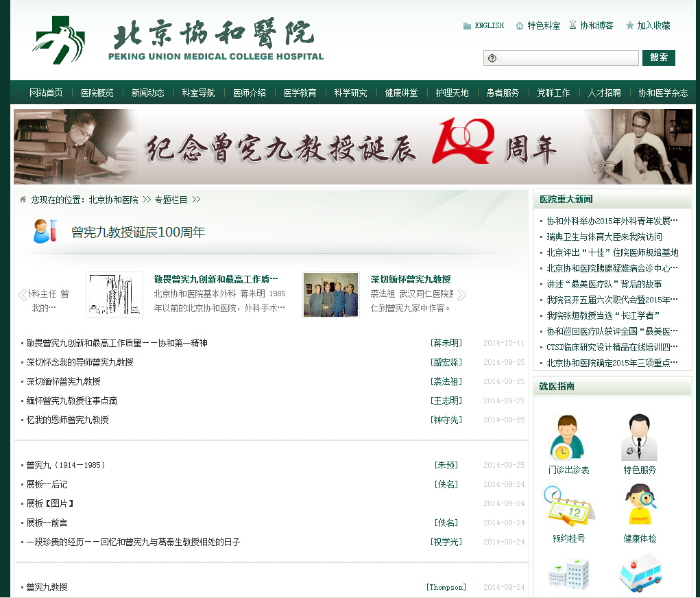Open news 协和外科举办2015年外科青年发展…

click(612, 221)
